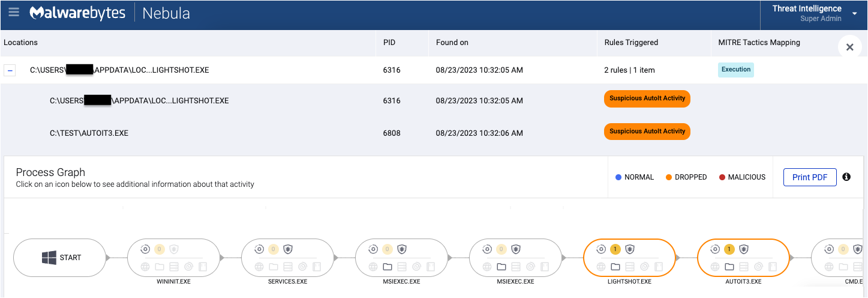Click the process gear icon in LIGHTSHOT.EXE node
This screenshot has height=298, width=868.
[600, 249]
